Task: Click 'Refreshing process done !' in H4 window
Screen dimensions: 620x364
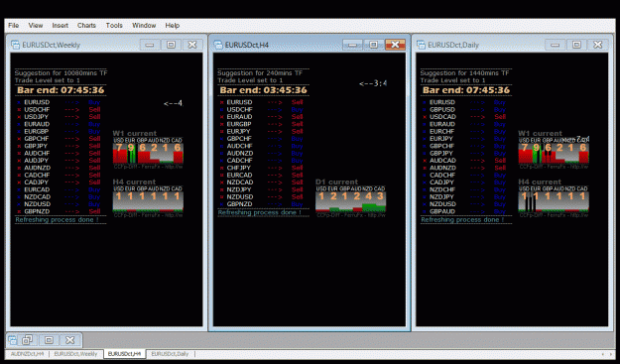Action: point(259,212)
